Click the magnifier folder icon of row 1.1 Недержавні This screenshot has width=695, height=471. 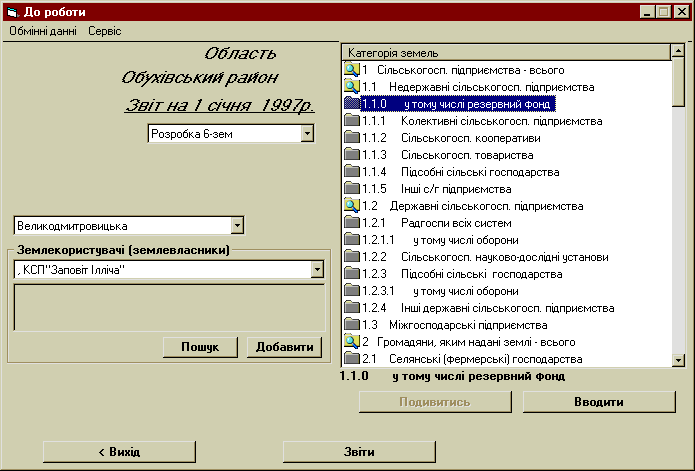coord(351,86)
